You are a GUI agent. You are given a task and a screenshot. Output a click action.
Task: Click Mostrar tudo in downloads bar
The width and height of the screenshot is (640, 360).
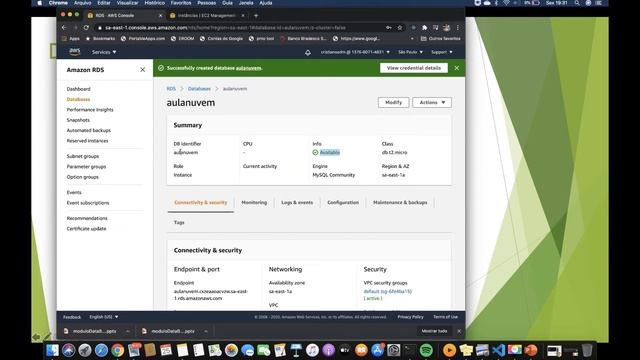pos(434,331)
